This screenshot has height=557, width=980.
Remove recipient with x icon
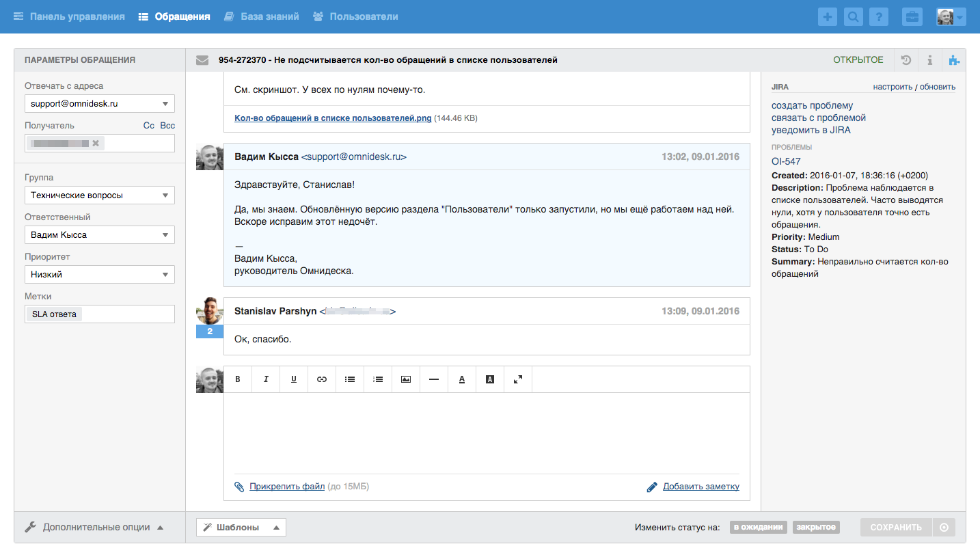pyautogui.click(x=96, y=143)
